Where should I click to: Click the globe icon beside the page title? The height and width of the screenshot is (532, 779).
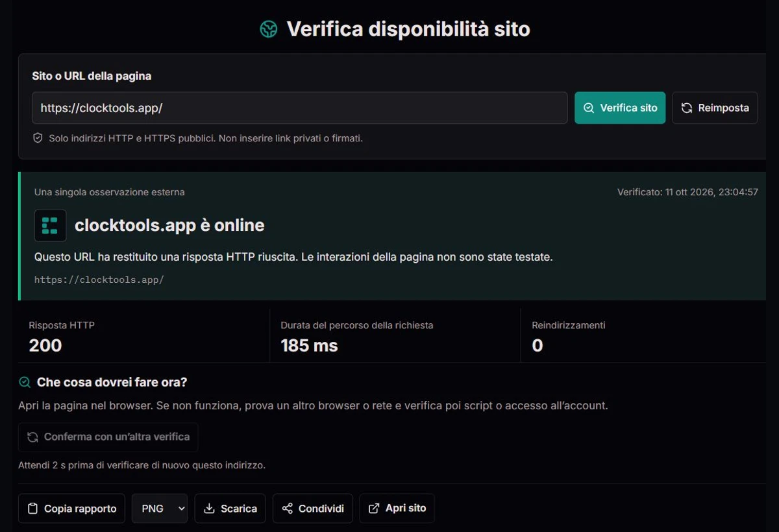coord(269,29)
